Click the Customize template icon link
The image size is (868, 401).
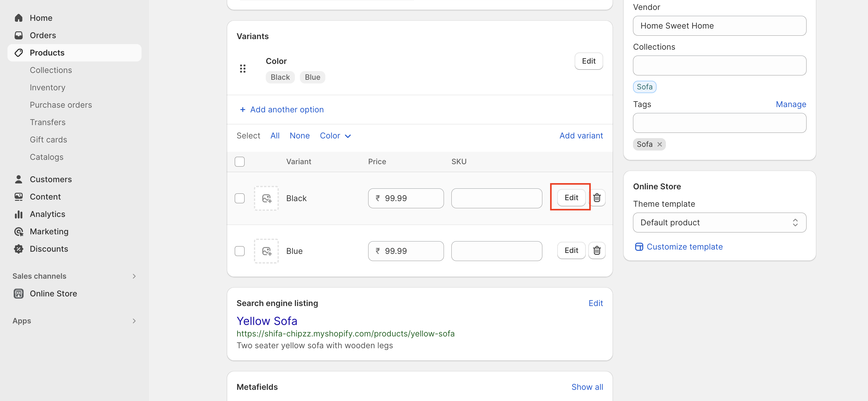click(639, 247)
